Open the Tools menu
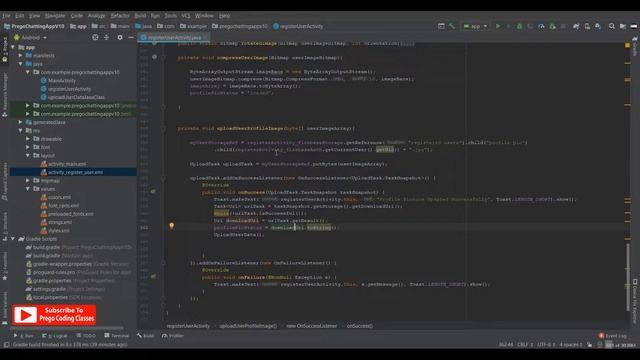Viewport: 640px width, 360px height. coord(171,16)
